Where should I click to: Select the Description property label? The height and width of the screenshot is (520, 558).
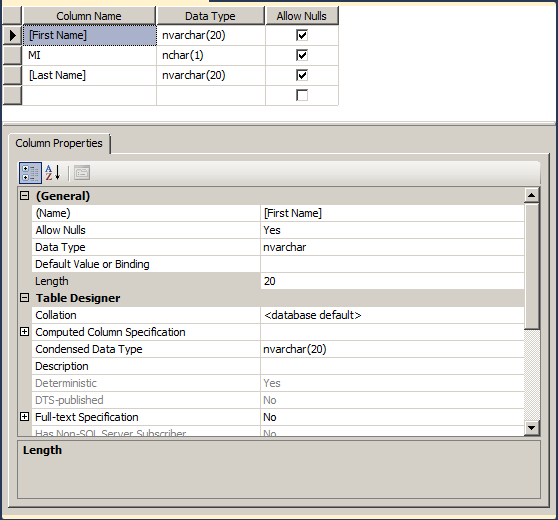146,366
